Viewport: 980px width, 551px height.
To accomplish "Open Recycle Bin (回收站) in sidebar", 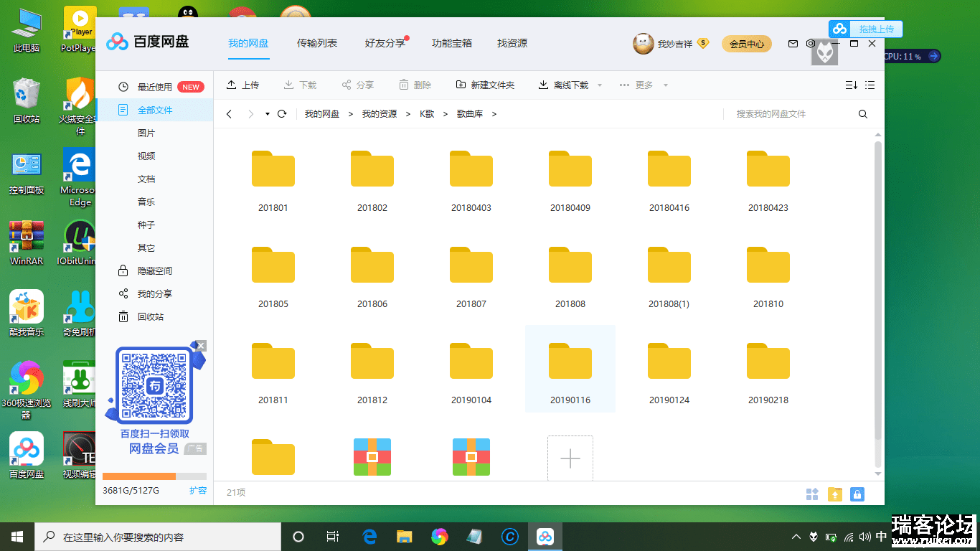I will click(x=150, y=316).
